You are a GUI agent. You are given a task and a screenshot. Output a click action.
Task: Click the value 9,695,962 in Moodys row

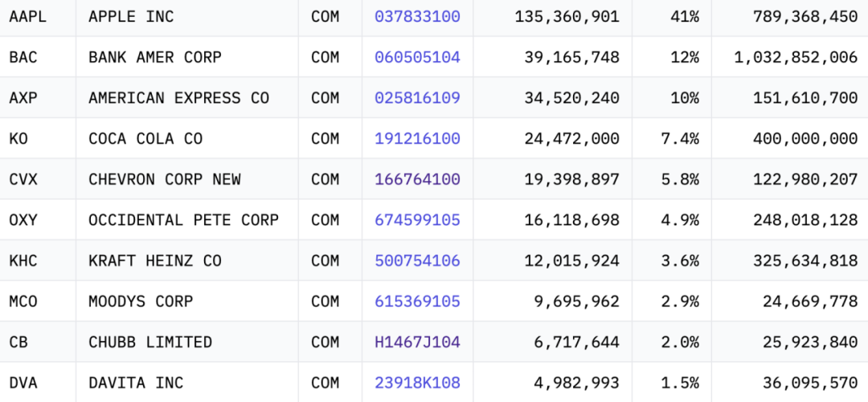(x=576, y=302)
